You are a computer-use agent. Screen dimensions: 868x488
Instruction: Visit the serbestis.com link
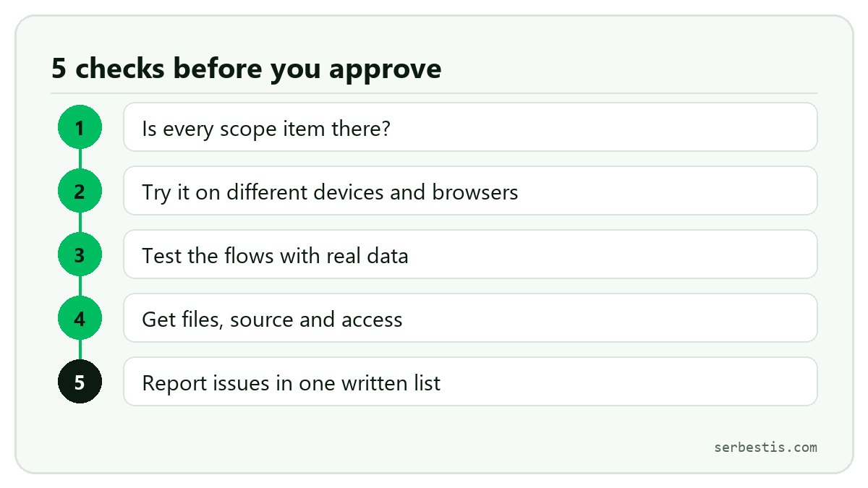tap(765, 447)
